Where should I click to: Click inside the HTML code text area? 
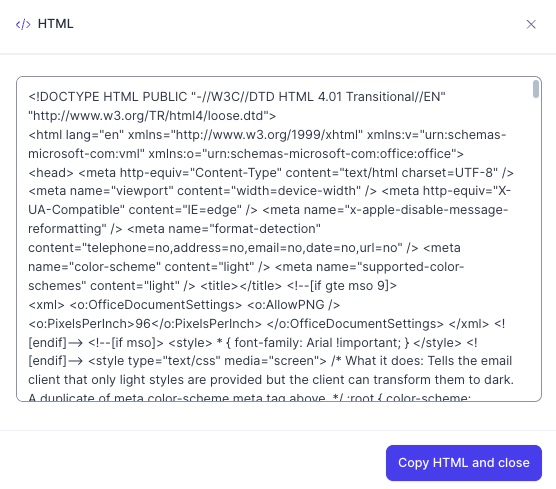point(279,239)
